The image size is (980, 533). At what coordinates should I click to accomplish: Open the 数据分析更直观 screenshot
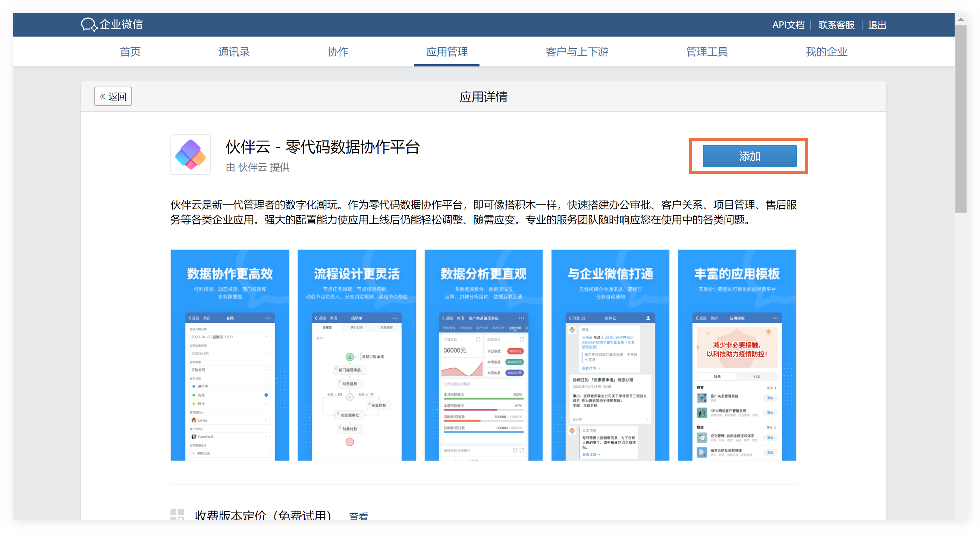point(483,355)
